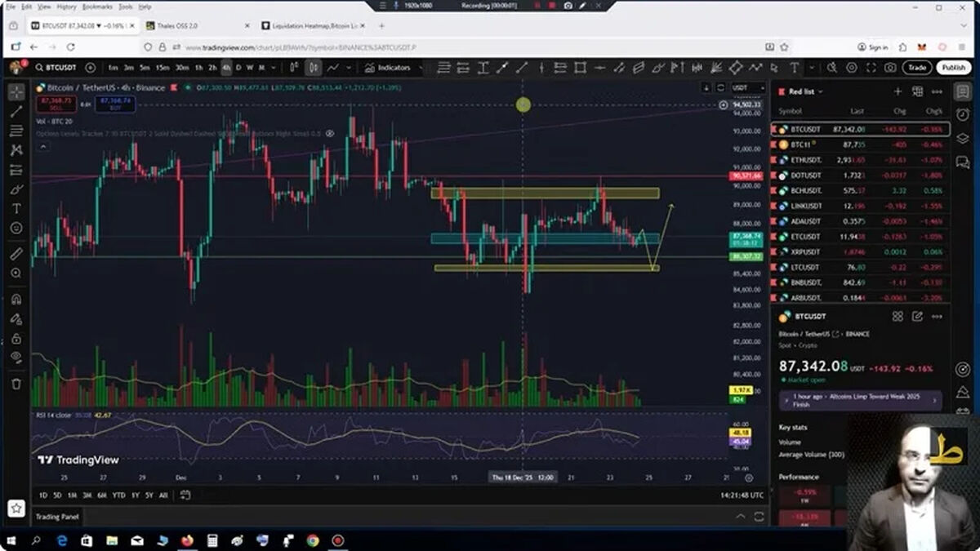Open the Tools menu in Firefox
The height and width of the screenshot is (551, 980).
125,7
